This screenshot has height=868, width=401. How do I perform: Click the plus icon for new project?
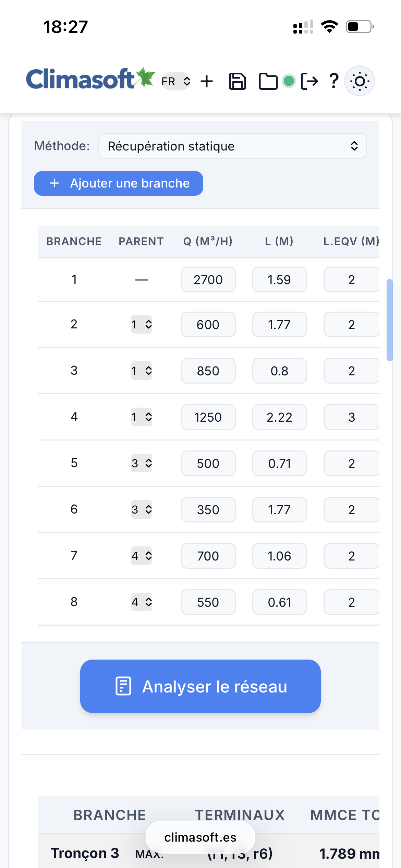(207, 82)
